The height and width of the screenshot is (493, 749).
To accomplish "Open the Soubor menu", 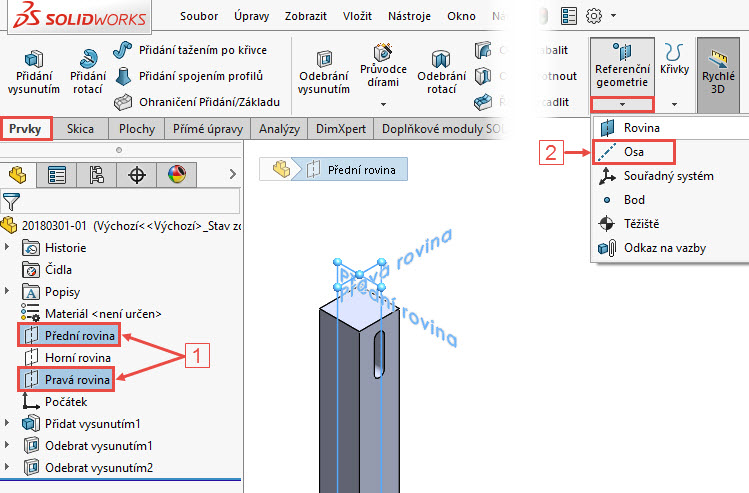I will pos(199,16).
